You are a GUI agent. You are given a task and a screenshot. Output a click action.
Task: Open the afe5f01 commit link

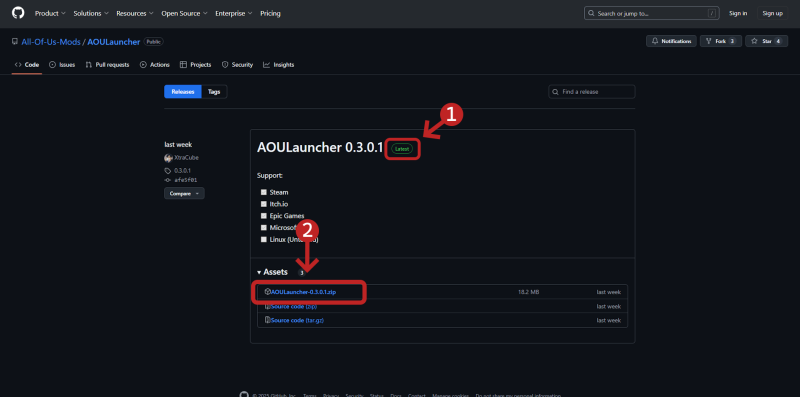pyautogui.click(x=186, y=180)
